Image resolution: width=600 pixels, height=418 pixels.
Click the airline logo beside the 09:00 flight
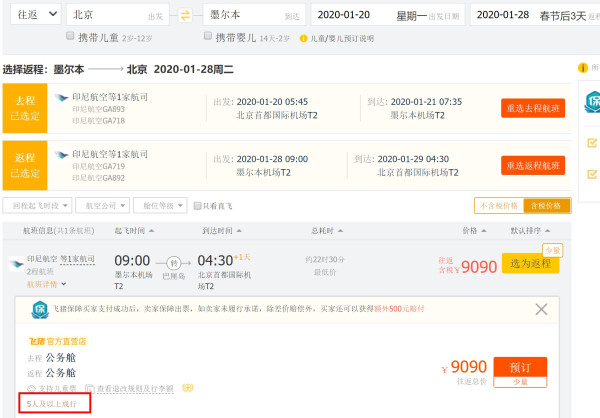[x=16, y=264]
